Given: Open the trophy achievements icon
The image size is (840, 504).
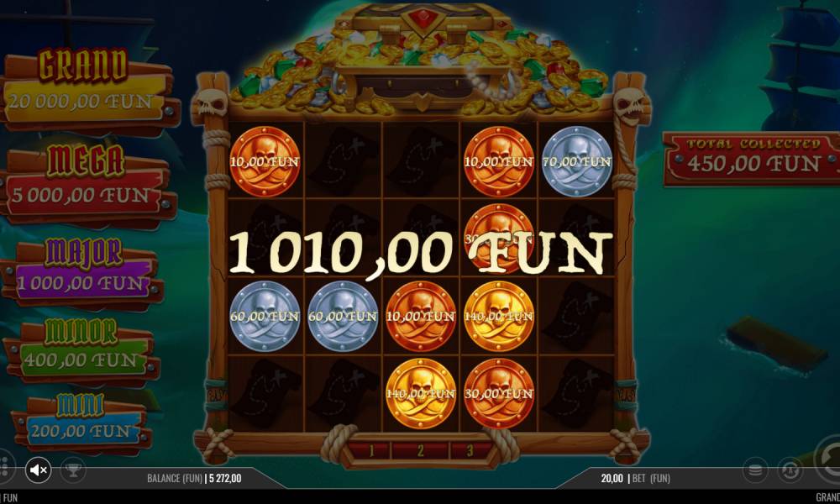Looking at the screenshot, I should click(x=73, y=470).
